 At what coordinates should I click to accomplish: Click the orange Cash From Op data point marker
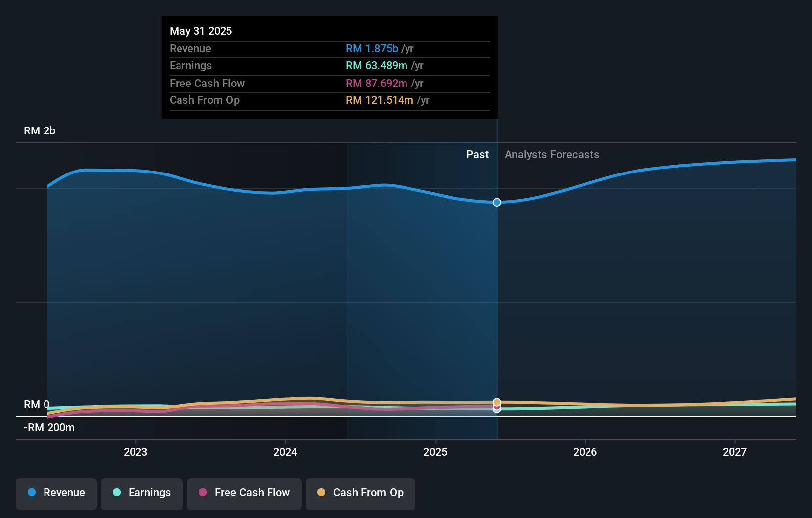[497, 402]
